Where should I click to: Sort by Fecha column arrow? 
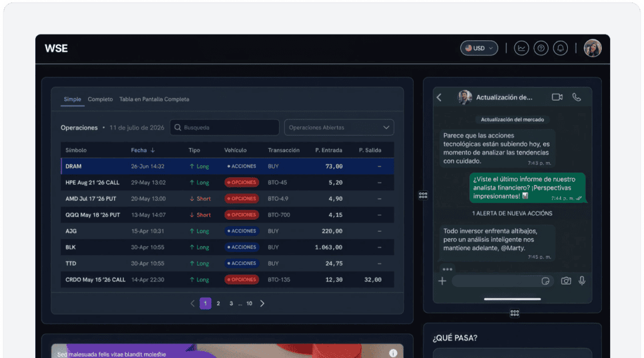(153, 150)
